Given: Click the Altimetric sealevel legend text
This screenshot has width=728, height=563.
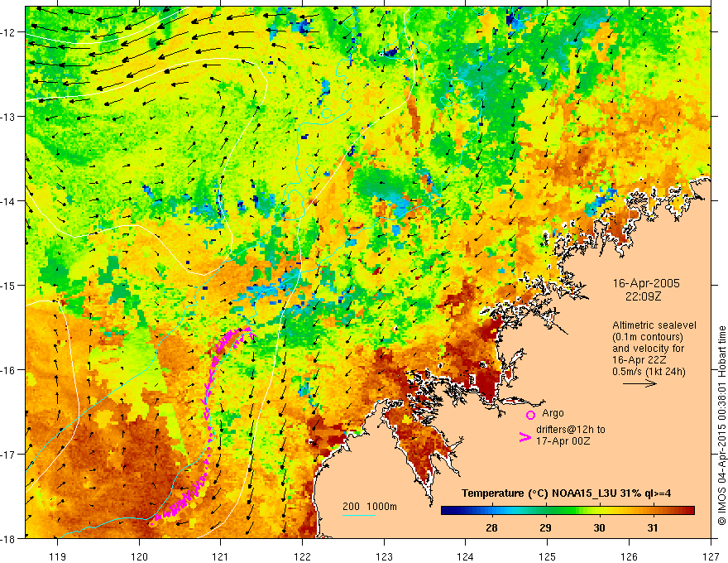Looking at the screenshot, I should 654,325.
